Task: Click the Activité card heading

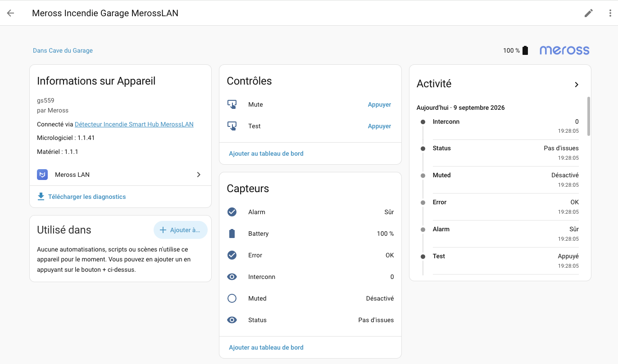Action: click(x=434, y=84)
